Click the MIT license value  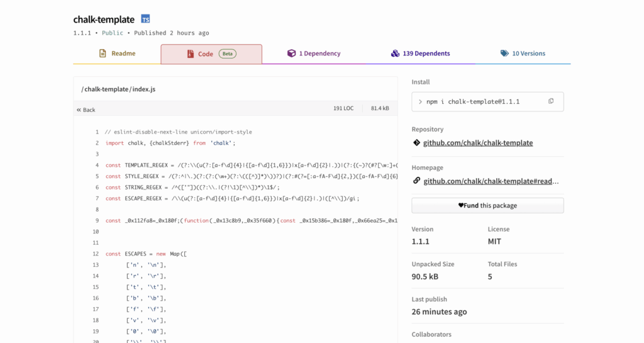(494, 242)
